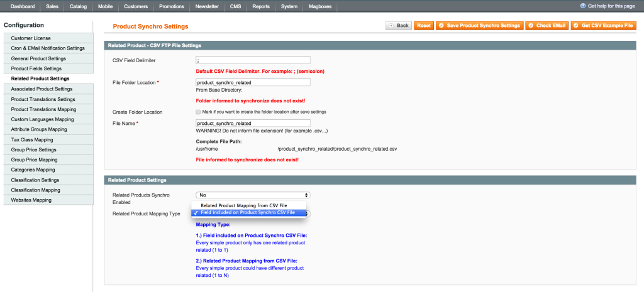Viewport: 644px width, 292px height.
Task: Click the Reset button
Action: coord(424,26)
